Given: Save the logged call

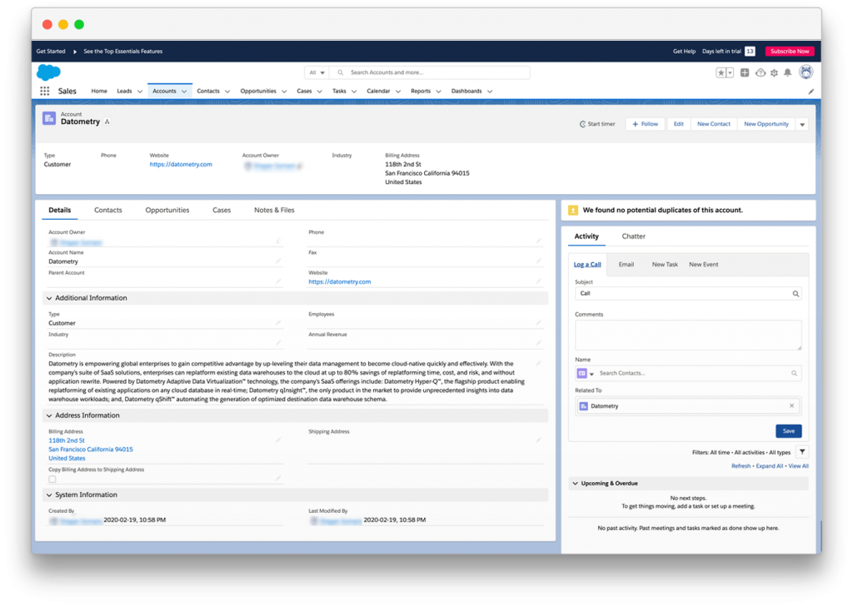Looking at the screenshot, I should coord(788,431).
